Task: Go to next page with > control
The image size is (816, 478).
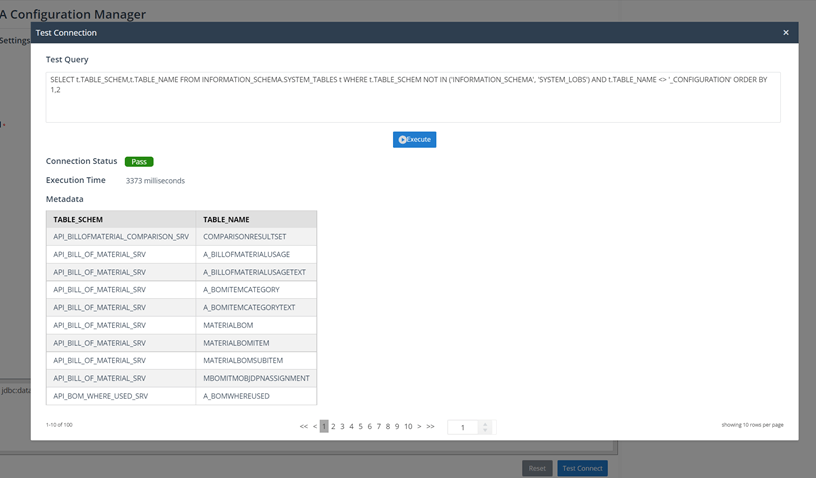Action: (419, 427)
